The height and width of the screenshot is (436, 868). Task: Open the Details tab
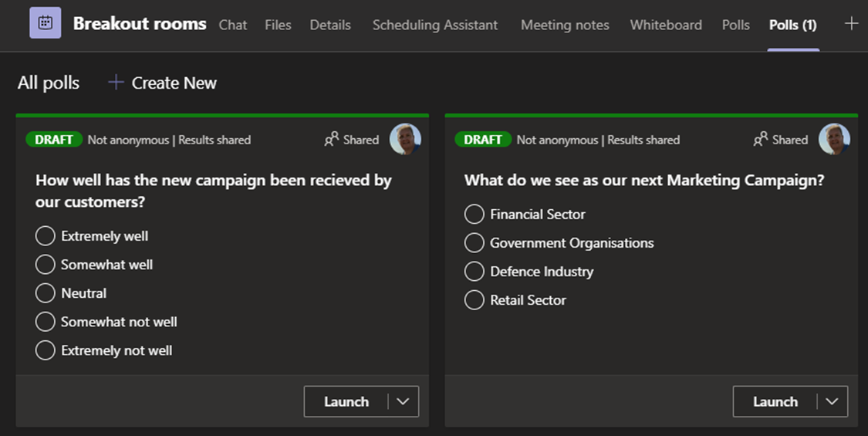tap(330, 25)
